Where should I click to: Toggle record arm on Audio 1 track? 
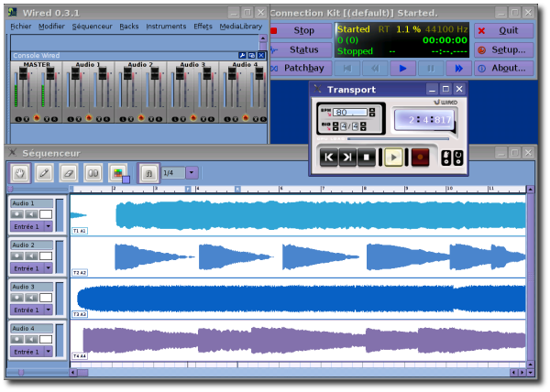16,214
